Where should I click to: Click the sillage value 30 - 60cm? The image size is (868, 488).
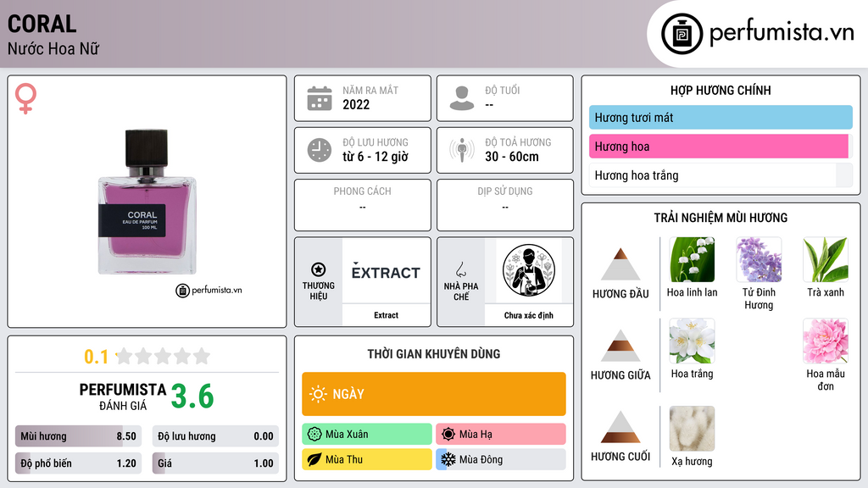(x=511, y=157)
